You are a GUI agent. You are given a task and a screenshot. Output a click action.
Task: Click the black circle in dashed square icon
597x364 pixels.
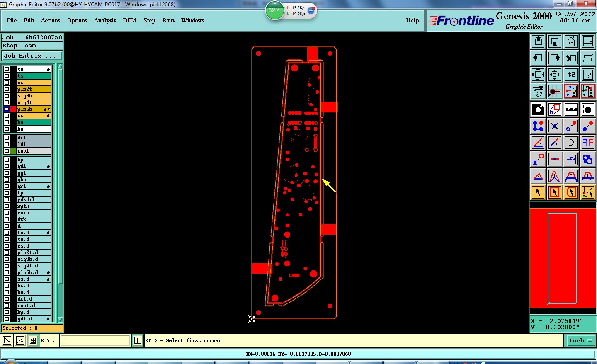(588, 109)
